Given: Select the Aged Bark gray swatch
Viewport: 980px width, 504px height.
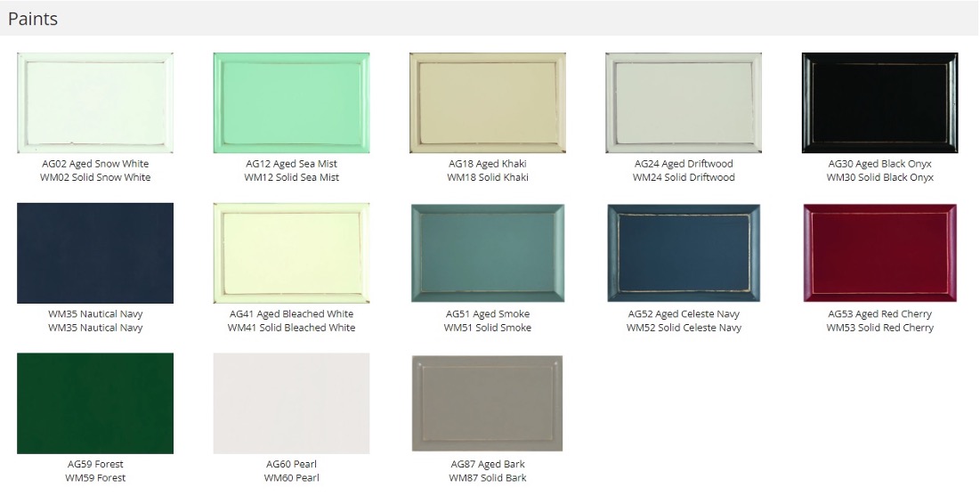Looking at the screenshot, I should (x=488, y=403).
